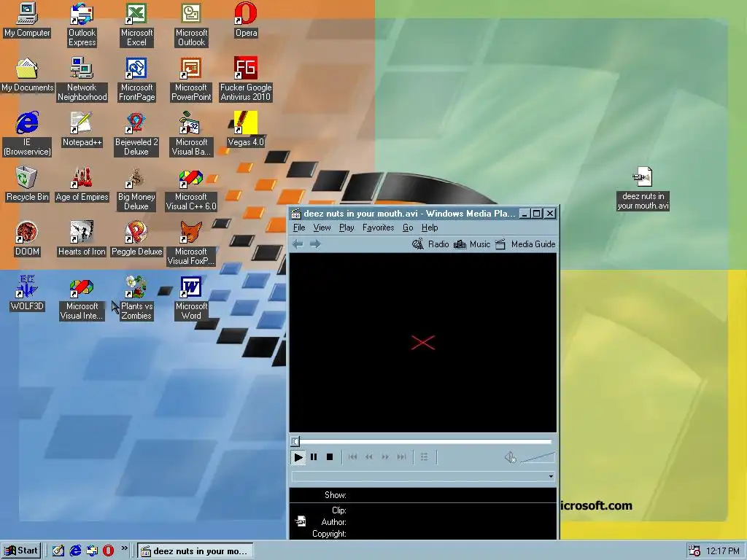Click Media Player taskbar button
Viewport: 747px width, 560px height.
coord(195,551)
